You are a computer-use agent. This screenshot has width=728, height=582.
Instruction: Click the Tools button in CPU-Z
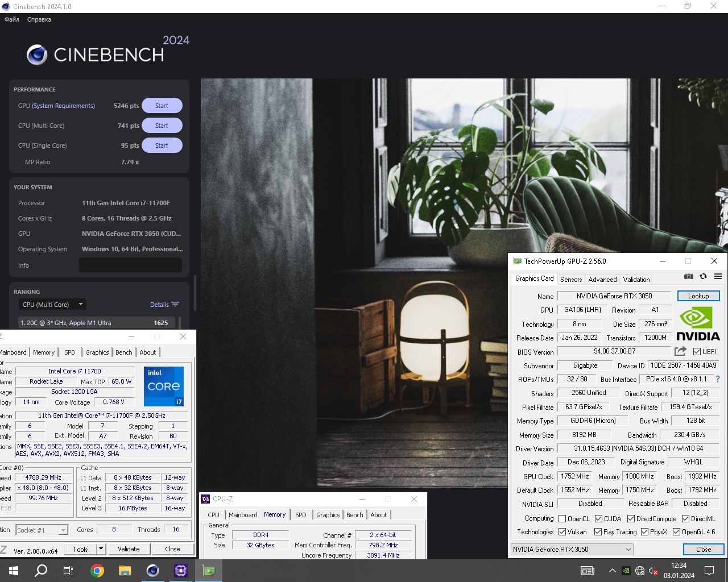pos(80,549)
